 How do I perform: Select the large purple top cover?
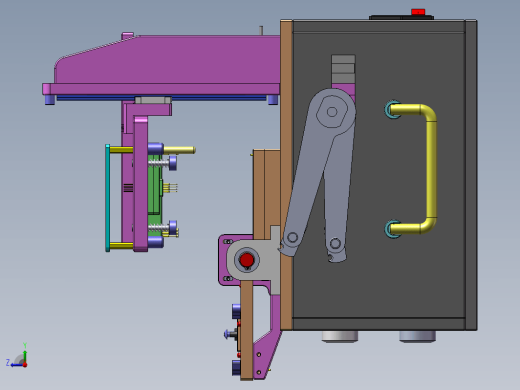[x=167, y=59]
